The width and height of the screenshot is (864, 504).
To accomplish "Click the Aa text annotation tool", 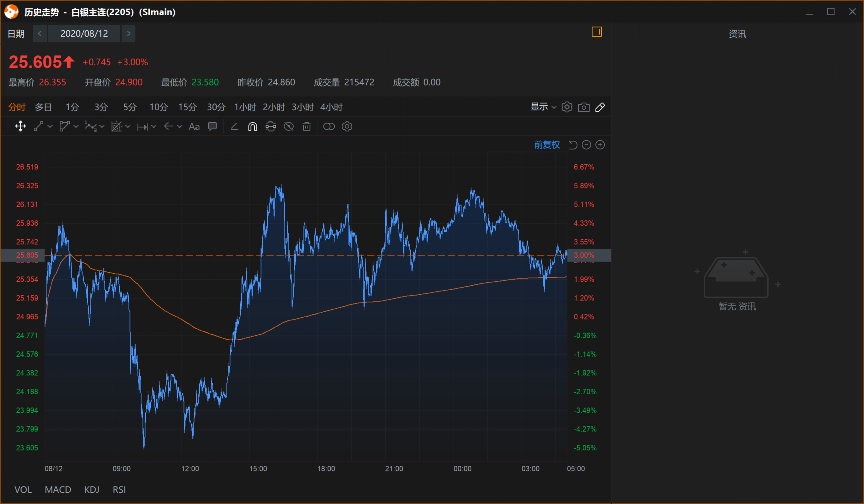I will (194, 126).
